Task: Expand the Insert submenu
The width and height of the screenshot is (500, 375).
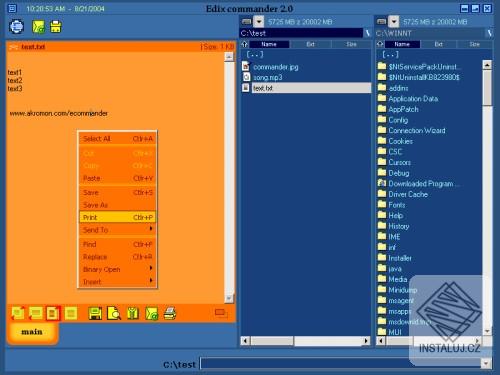Action: [x=117, y=281]
